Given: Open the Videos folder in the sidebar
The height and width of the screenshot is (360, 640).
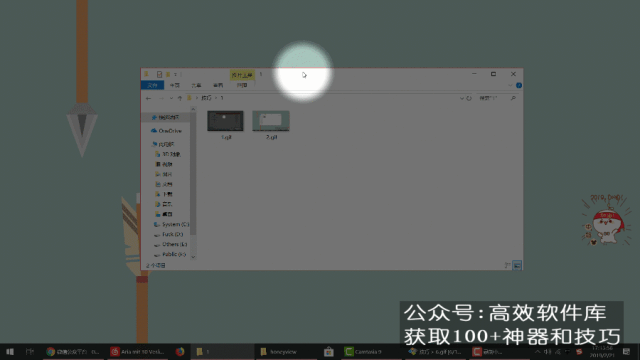Looking at the screenshot, I should (x=164, y=164).
